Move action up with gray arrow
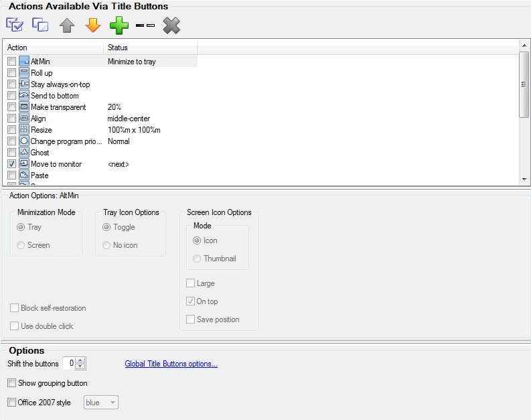The width and height of the screenshot is (531, 420). [x=67, y=25]
